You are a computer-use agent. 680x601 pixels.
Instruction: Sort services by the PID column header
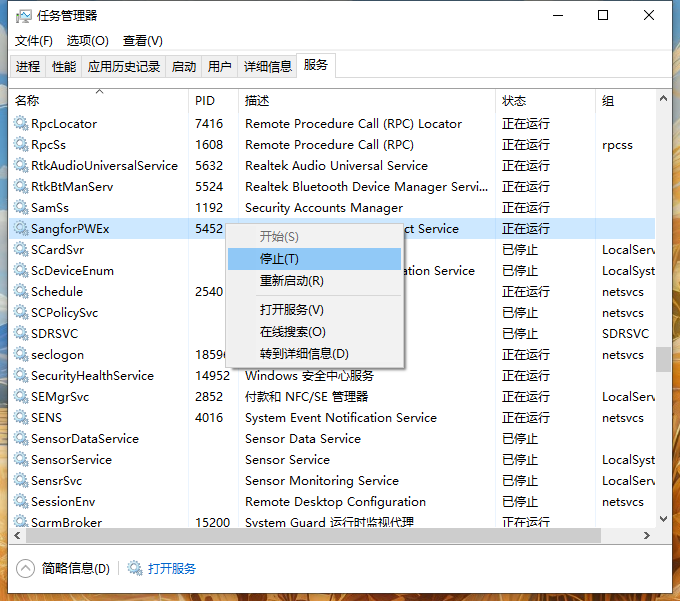point(205,101)
